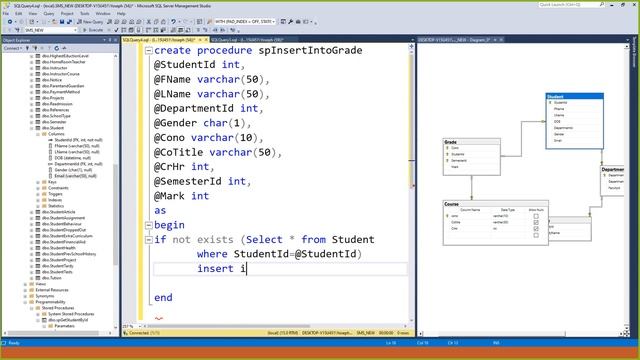The height and width of the screenshot is (360, 640).
Task: Expand the Views folder node
Action: coord(25,284)
